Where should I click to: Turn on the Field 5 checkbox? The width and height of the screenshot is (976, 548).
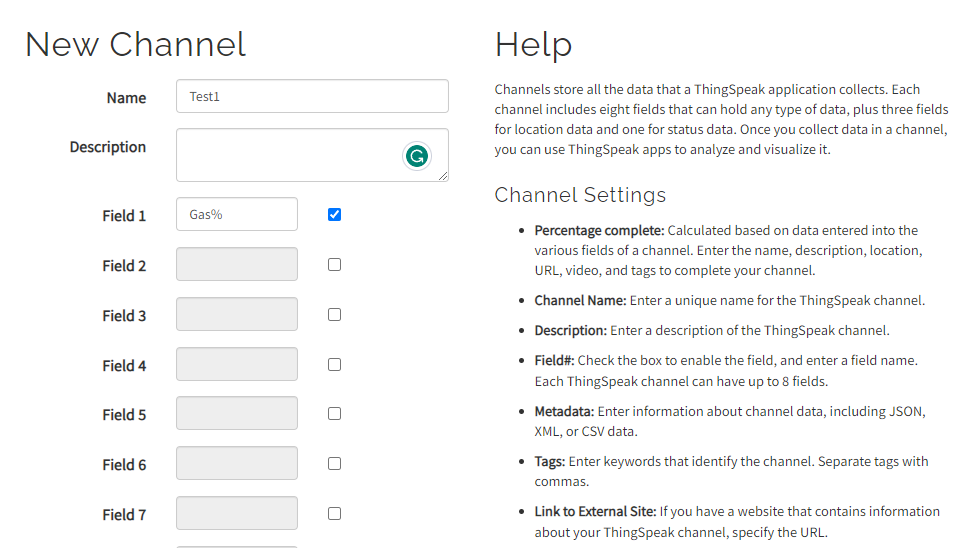point(334,413)
